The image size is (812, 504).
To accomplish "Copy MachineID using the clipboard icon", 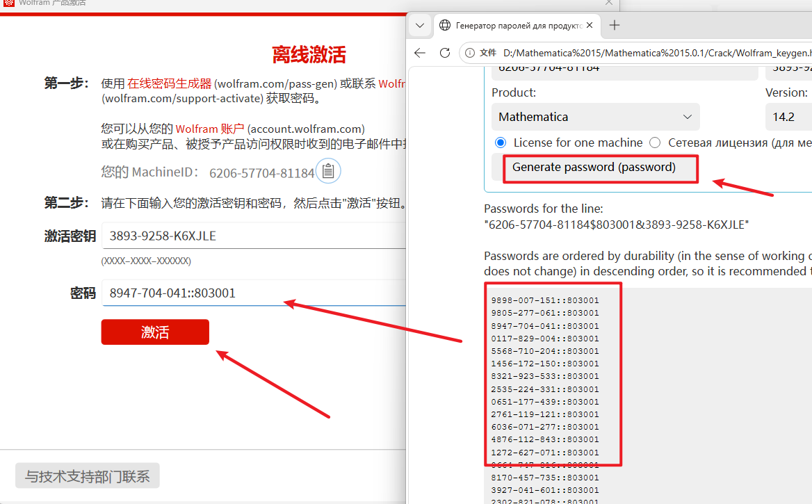I will (328, 170).
